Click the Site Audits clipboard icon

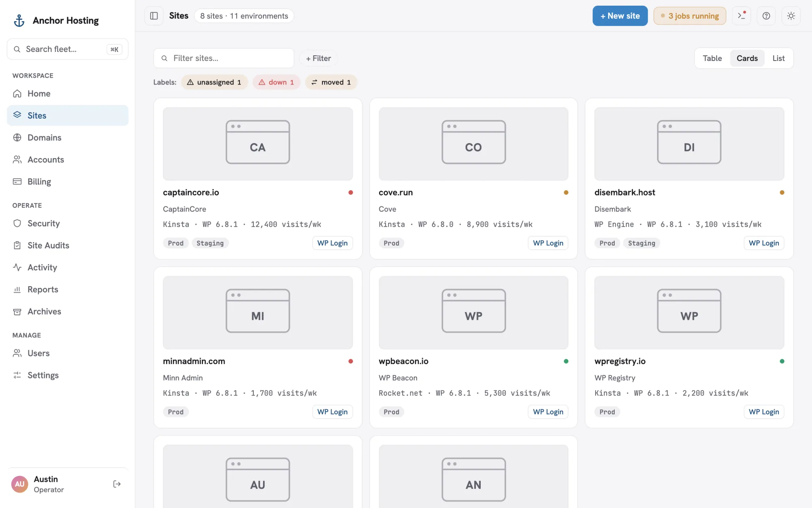(x=17, y=245)
